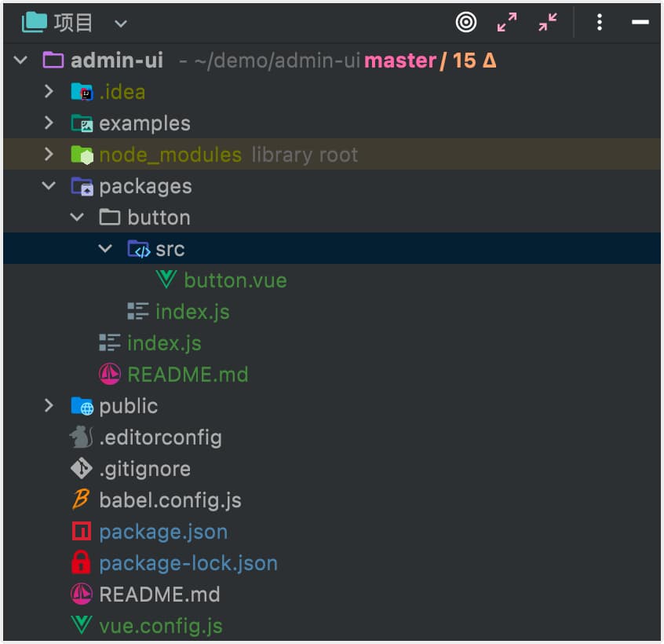Click the ~/demo/admin-ui path text

[277, 60]
